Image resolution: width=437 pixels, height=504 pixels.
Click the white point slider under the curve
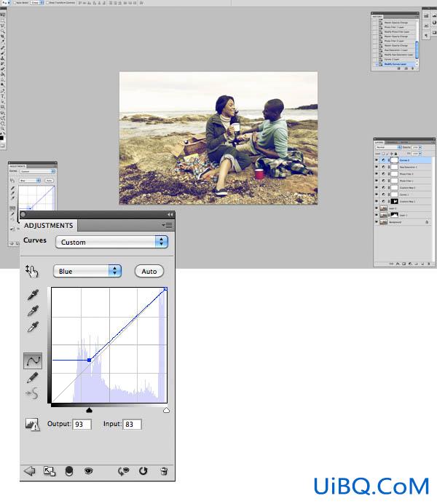pyautogui.click(x=166, y=410)
